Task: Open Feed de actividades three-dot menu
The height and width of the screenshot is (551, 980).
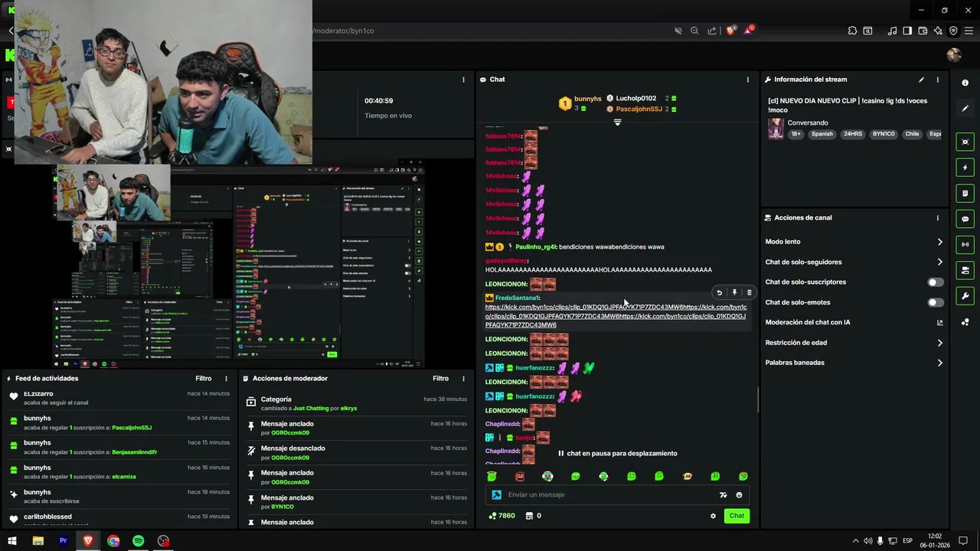Action: [226, 378]
